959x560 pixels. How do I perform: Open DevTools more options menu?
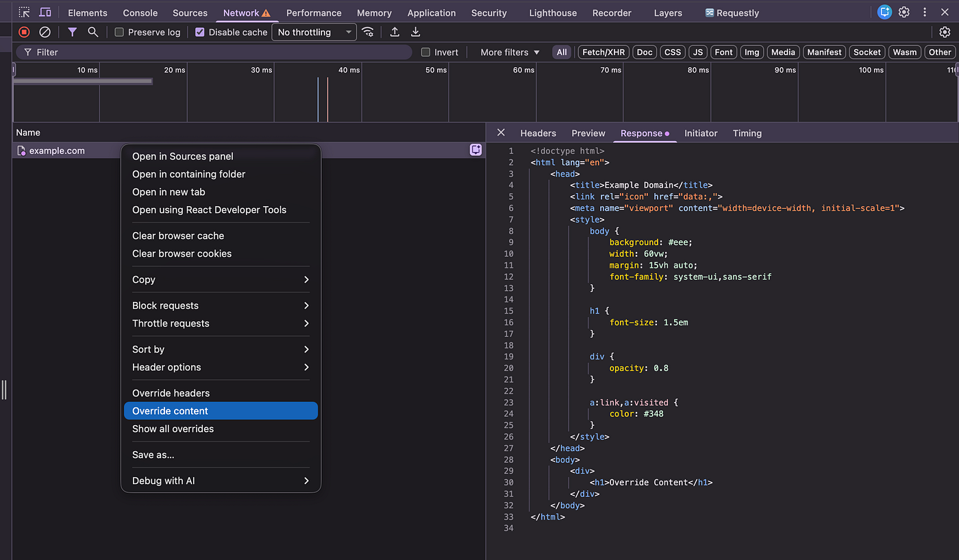point(923,12)
